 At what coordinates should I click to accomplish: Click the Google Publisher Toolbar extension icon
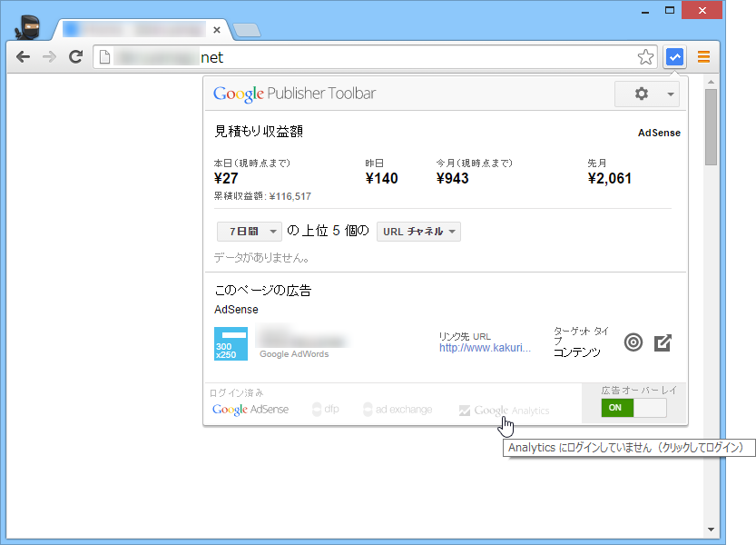click(674, 56)
